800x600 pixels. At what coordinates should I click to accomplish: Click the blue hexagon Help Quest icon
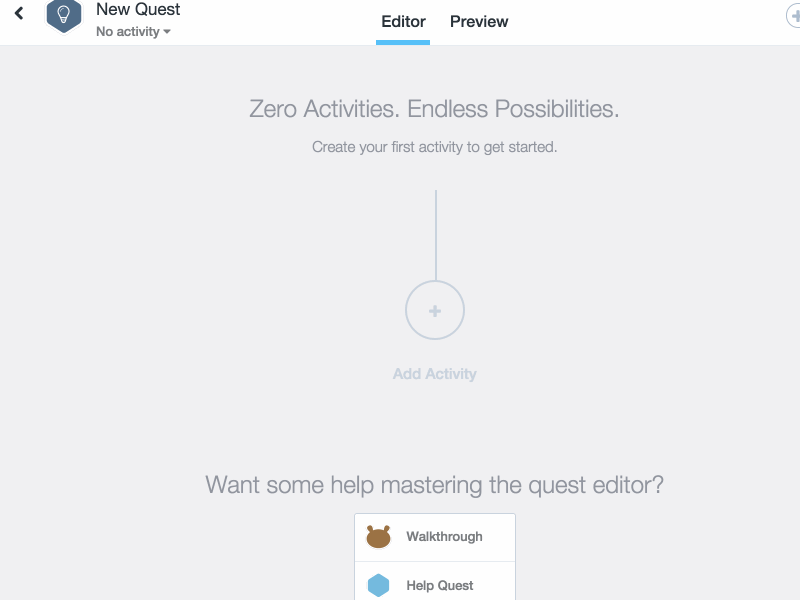coord(379,585)
